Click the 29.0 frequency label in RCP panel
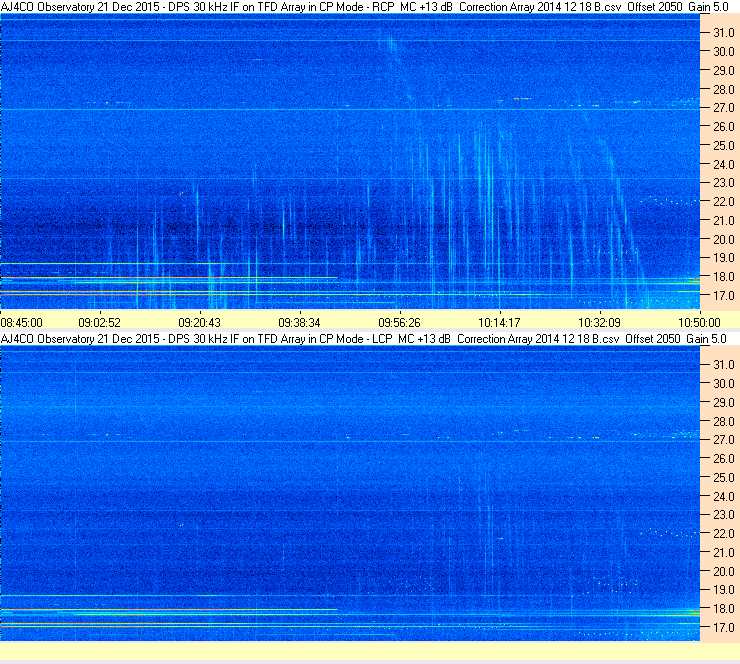This screenshot has height=664, width=740. pyautogui.click(x=724, y=71)
